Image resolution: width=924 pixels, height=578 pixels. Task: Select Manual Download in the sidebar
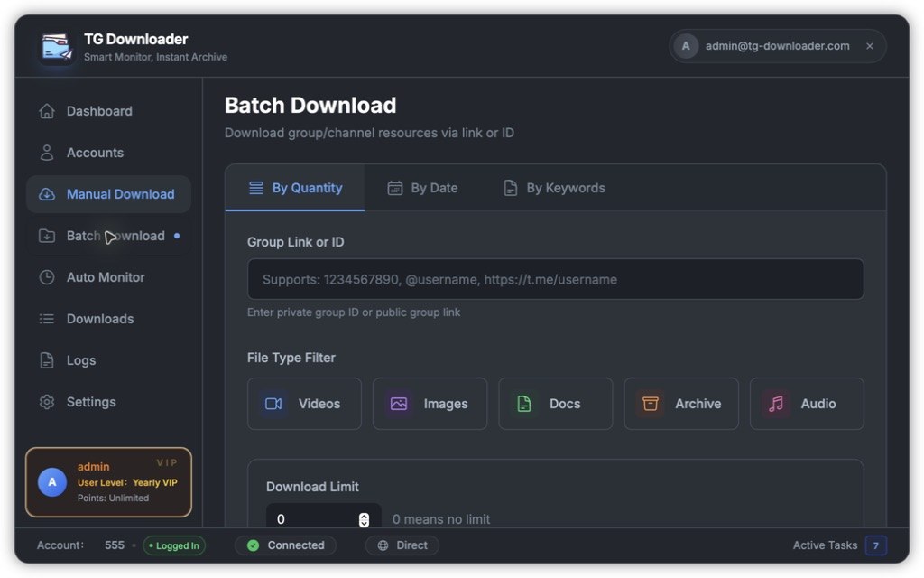pyautogui.click(x=108, y=194)
